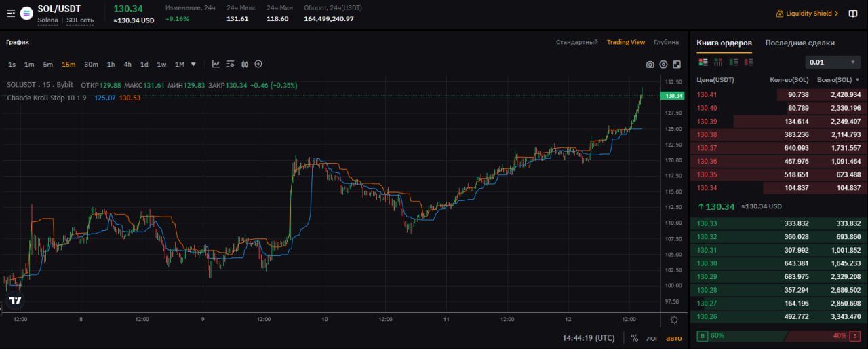
Task: Select bid price 130.30 row
Action: click(778, 263)
